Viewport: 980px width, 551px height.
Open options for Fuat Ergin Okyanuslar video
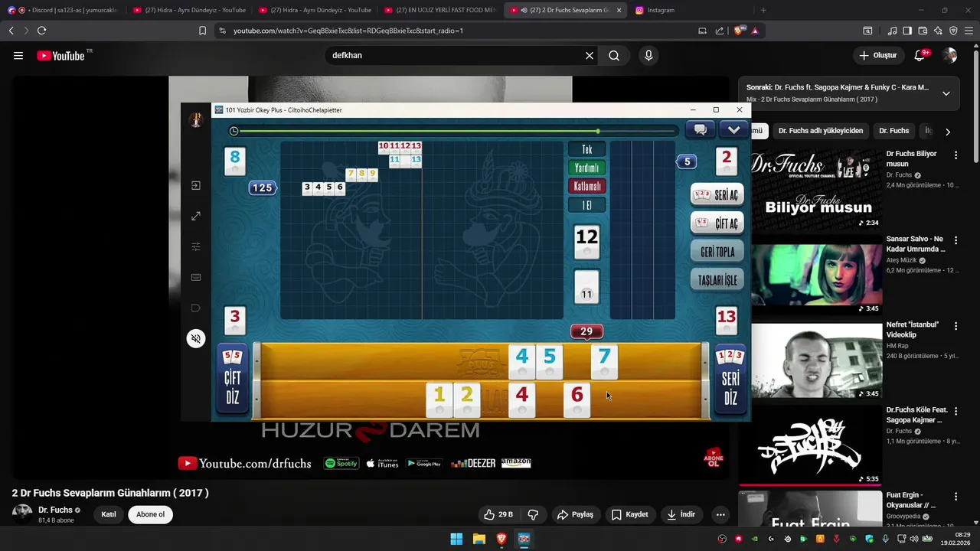pyautogui.click(x=955, y=496)
